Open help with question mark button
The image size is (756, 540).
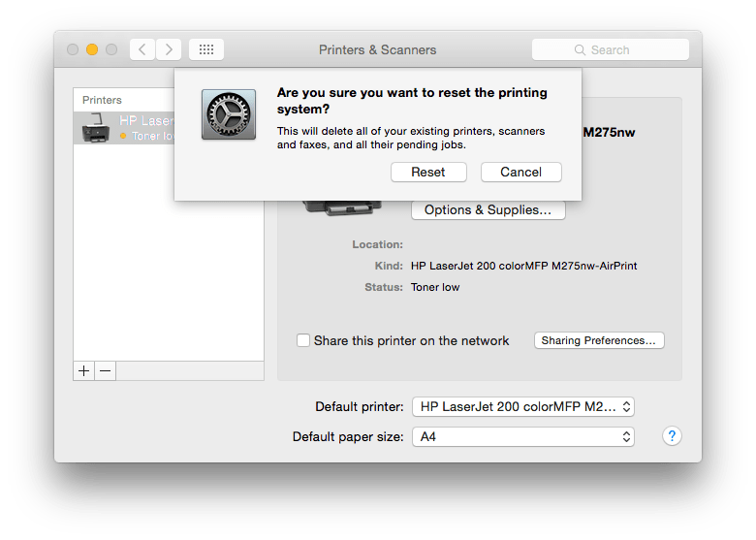[672, 436]
